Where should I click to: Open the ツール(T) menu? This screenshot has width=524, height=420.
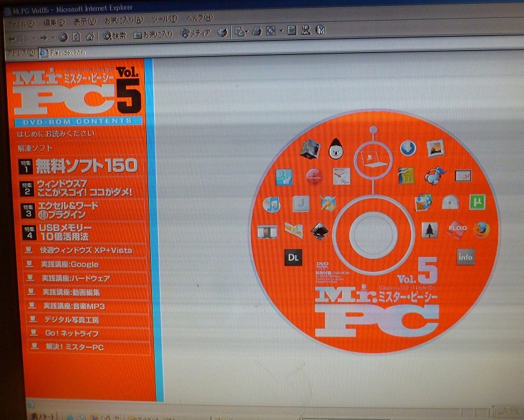(165, 19)
